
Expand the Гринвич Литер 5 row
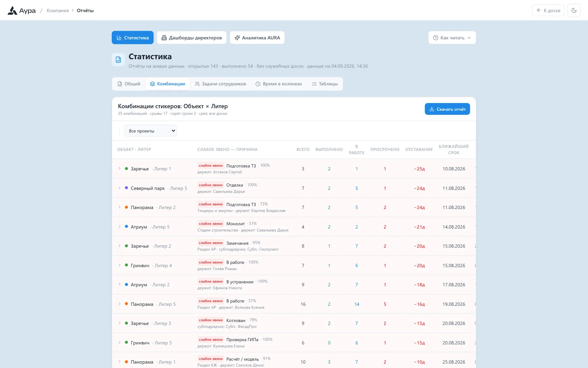[120, 342]
